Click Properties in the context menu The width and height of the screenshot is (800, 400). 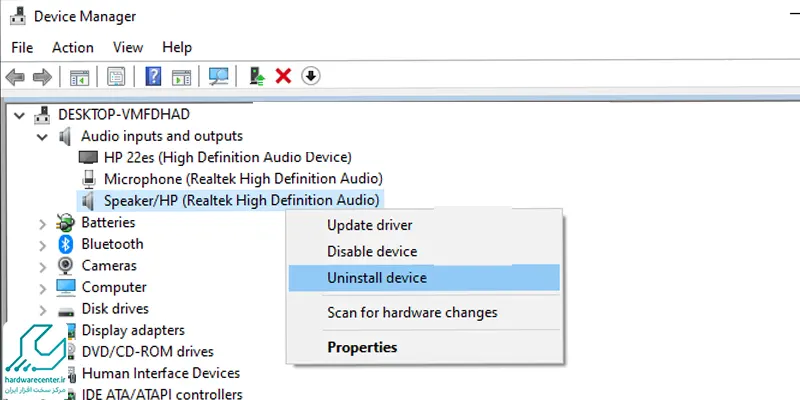click(x=362, y=347)
